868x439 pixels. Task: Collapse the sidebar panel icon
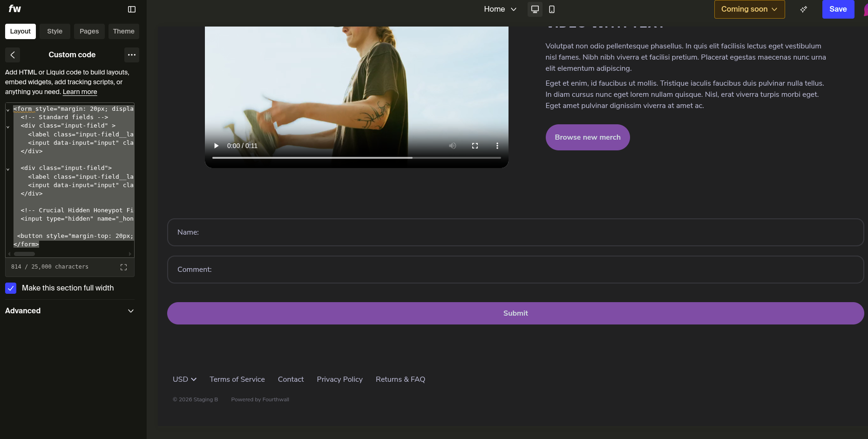point(132,9)
